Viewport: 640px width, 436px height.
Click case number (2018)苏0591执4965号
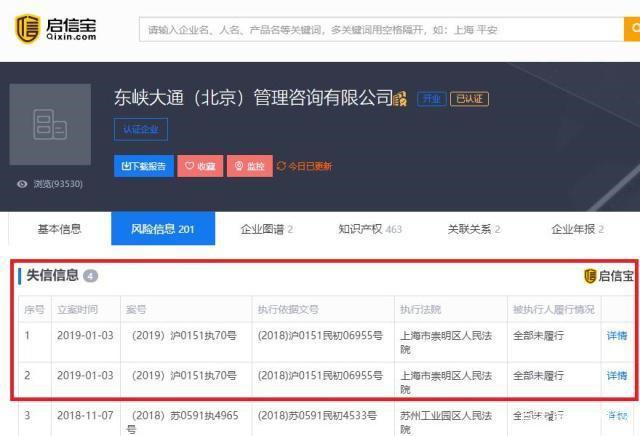[x=182, y=422]
